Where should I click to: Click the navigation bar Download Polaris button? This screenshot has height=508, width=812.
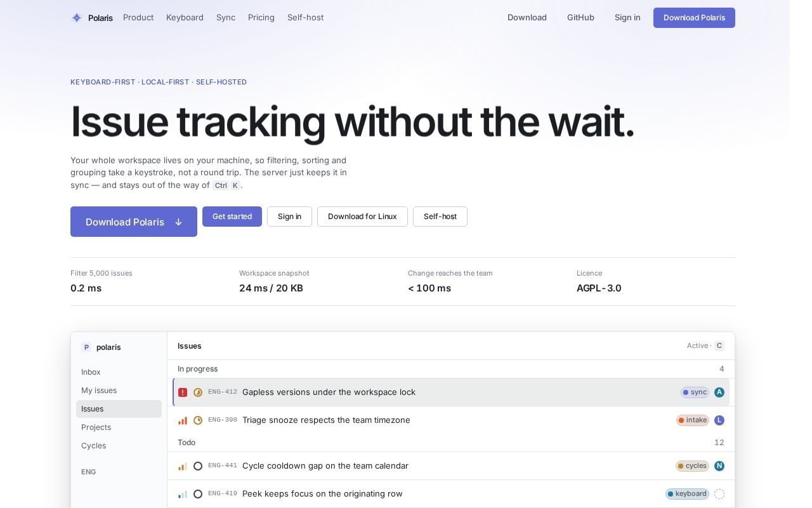(x=694, y=18)
